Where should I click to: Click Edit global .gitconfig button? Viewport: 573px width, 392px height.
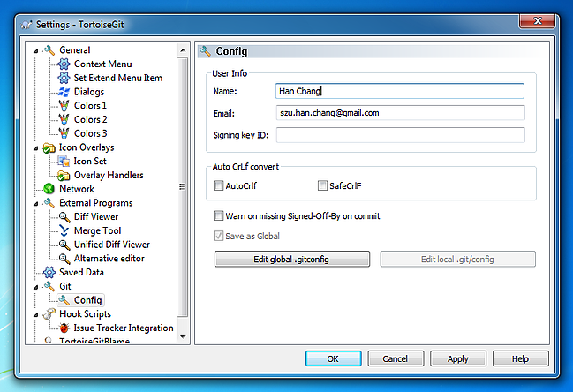[x=292, y=259]
